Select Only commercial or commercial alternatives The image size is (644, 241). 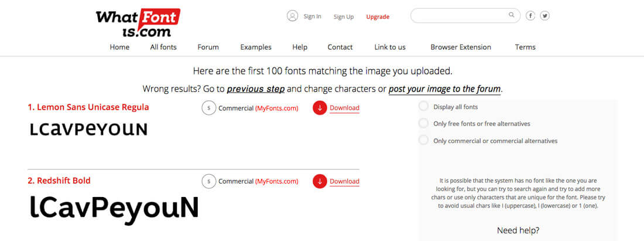click(423, 140)
